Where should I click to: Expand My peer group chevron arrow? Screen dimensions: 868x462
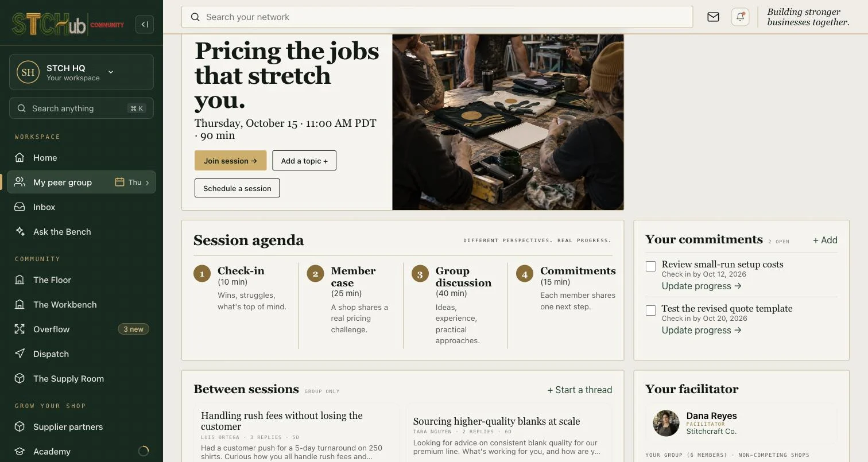(147, 183)
